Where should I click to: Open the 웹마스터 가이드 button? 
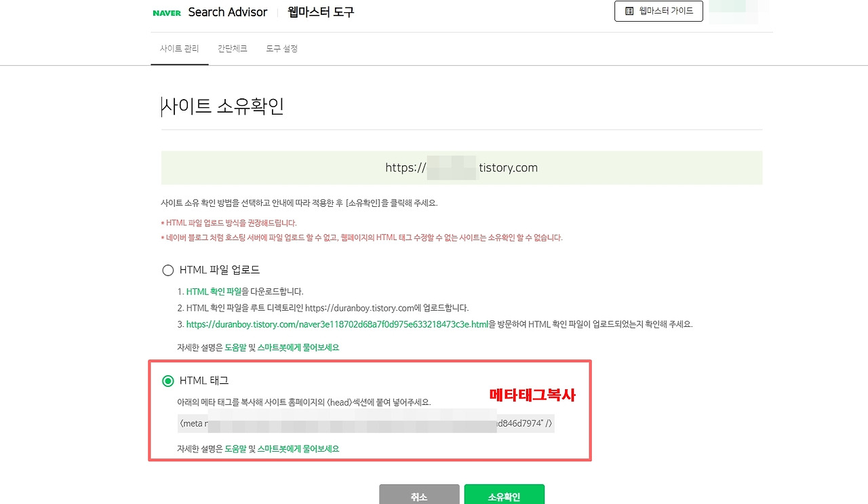pyautogui.click(x=658, y=11)
